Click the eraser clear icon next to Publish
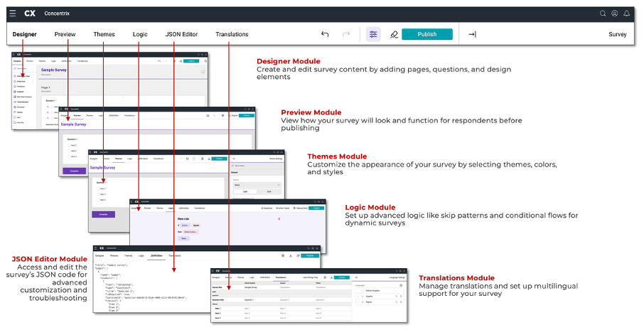Screen dimensions: 644x330 (394, 34)
